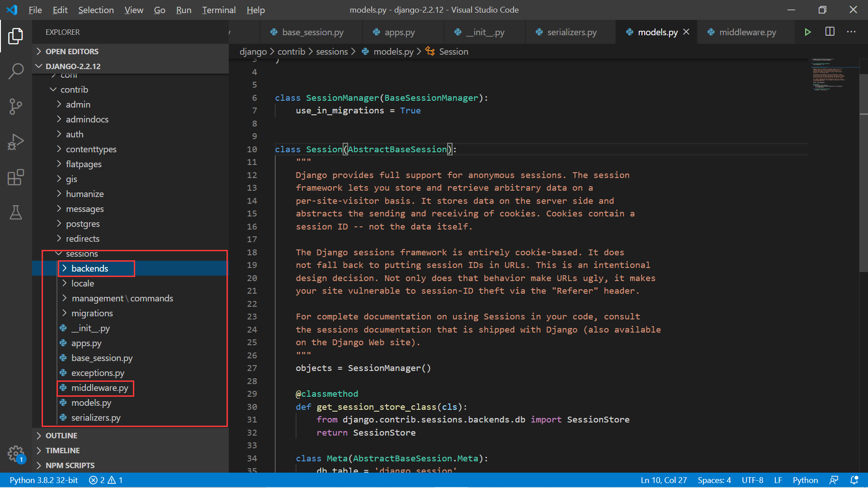Click the errors and warnings status indicator

click(106, 480)
